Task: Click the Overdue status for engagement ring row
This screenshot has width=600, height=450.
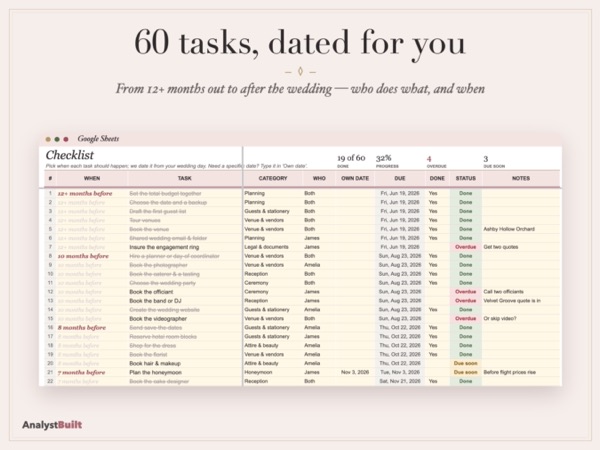Action: tap(466, 247)
